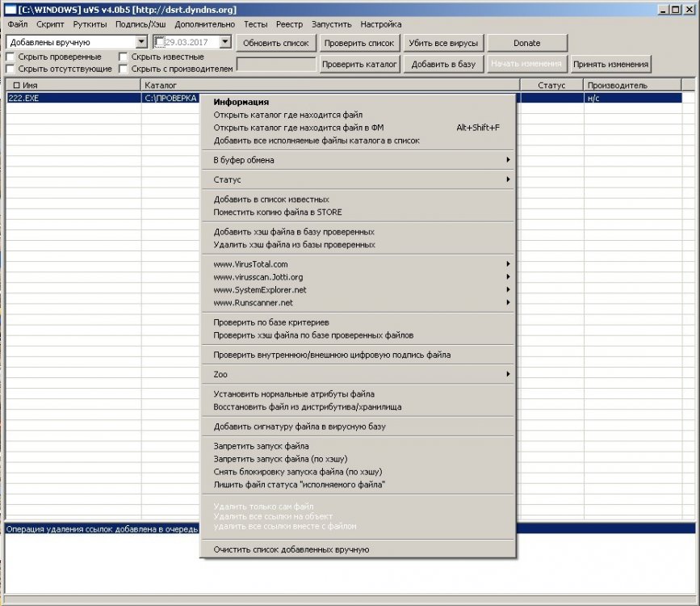Image resolution: width=700 pixels, height=606 pixels.
Task: Click the Donate button
Action: [526, 44]
